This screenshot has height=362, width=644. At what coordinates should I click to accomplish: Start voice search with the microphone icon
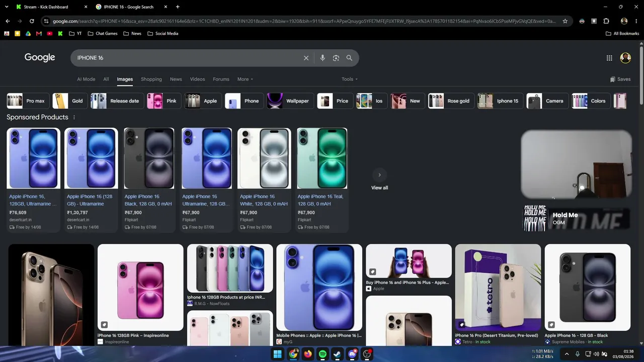[323, 58]
